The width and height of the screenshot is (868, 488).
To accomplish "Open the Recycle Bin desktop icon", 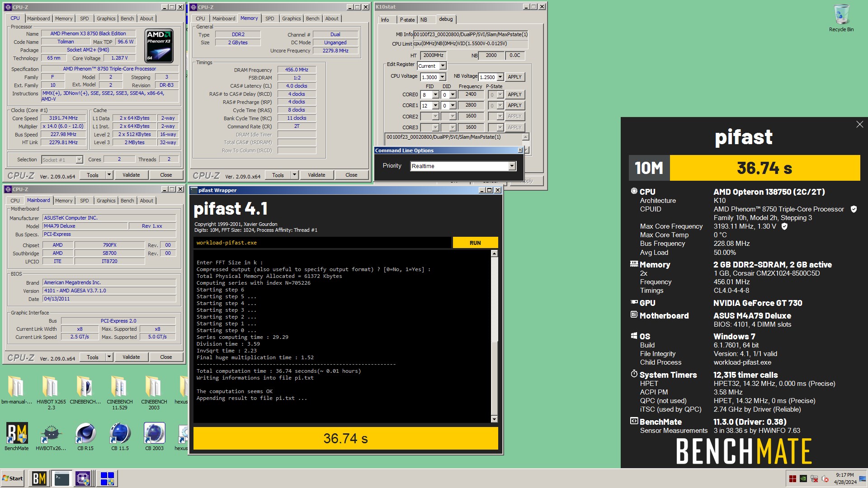I will [x=841, y=18].
